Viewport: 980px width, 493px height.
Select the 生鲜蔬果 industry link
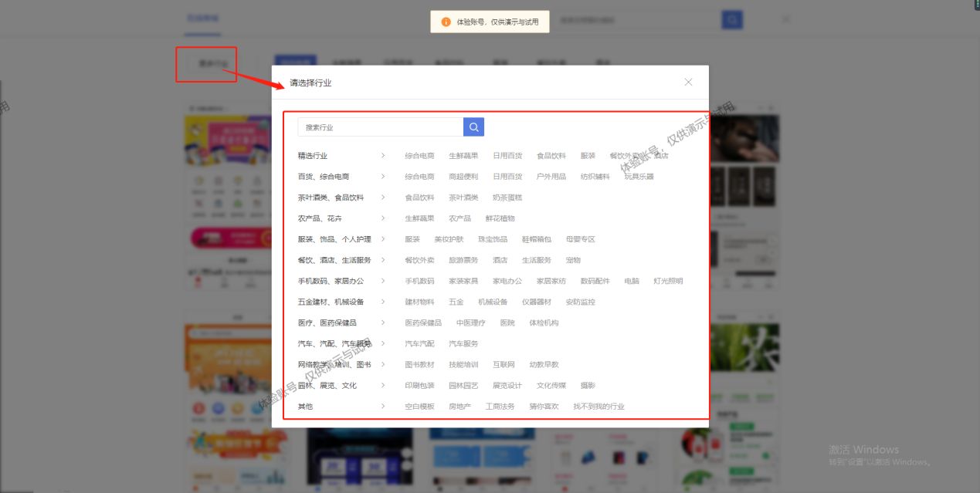coord(463,155)
